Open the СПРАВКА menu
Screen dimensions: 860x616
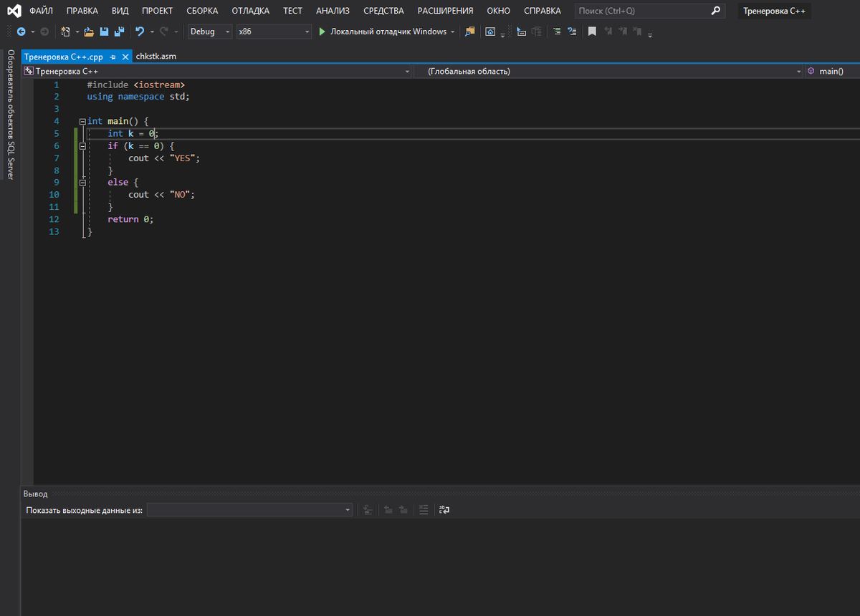coord(543,11)
